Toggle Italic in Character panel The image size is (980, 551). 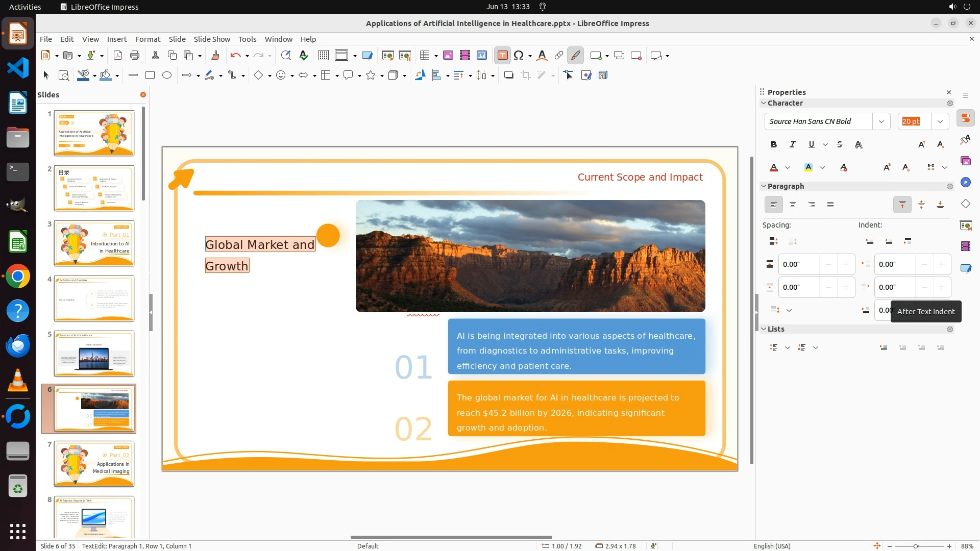tap(792, 145)
